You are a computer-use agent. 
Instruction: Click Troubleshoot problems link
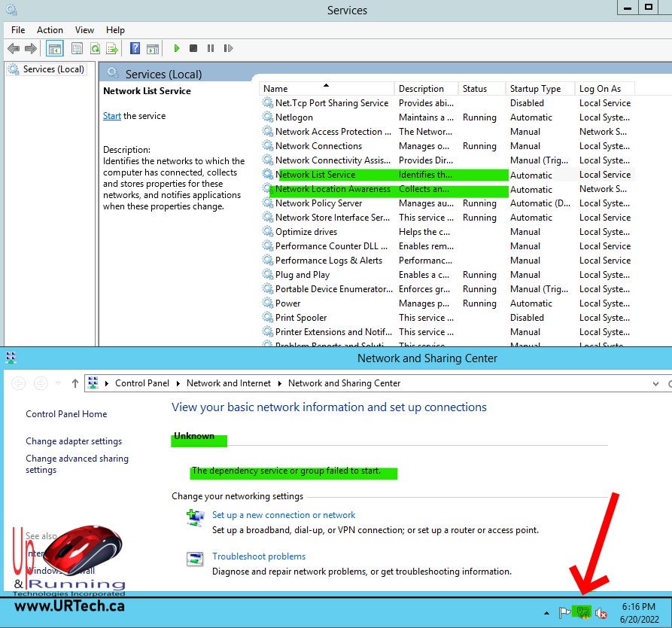point(259,556)
